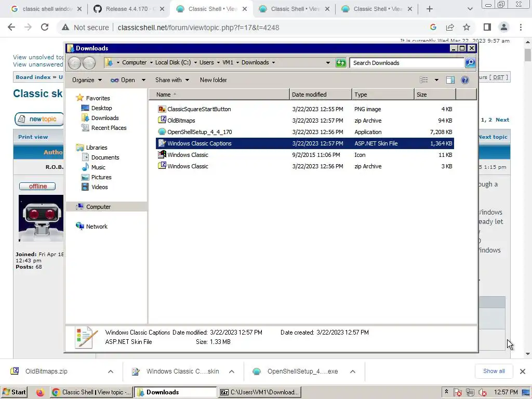Select the OldBitmaps zip file icon
This screenshot has width=532, height=399.
pyautogui.click(x=162, y=120)
